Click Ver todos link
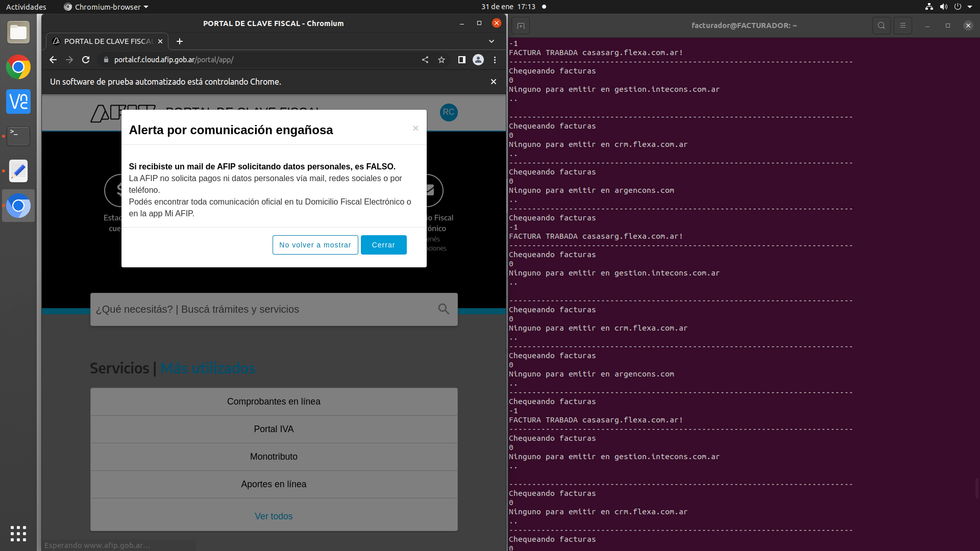 [x=274, y=516]
